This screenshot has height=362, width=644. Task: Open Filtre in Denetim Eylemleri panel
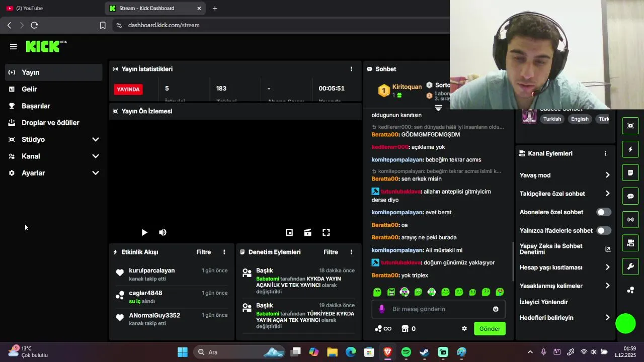[x=331, y=252]
